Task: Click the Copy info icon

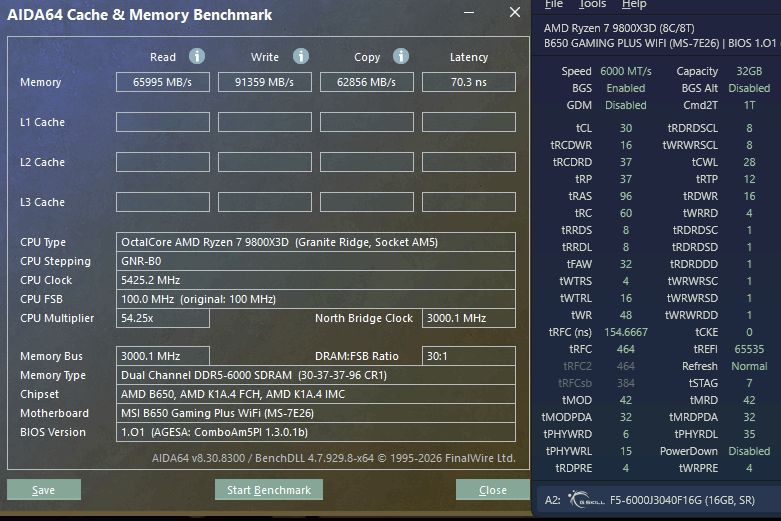Action: pyautogui.click(x=401, y=56)
